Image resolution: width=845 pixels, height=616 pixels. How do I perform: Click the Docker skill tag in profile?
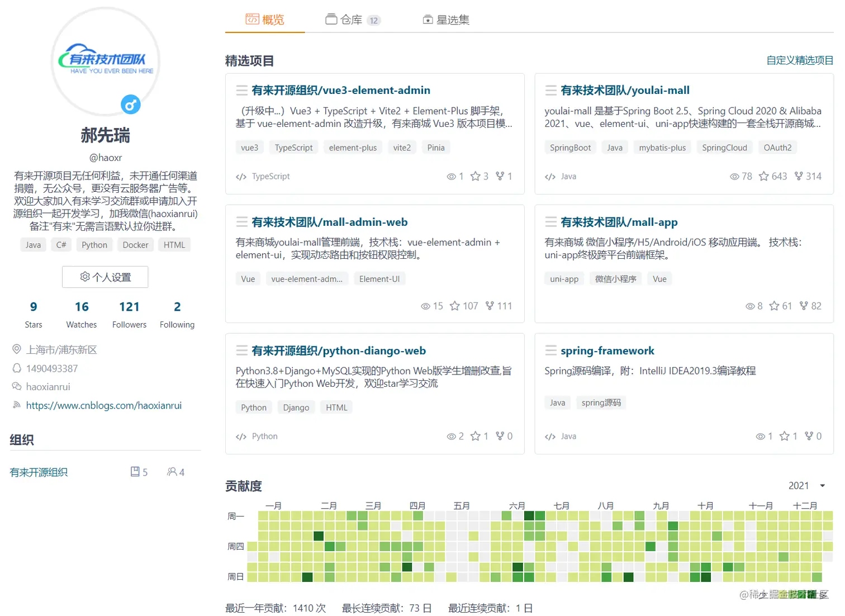point(135,245)
